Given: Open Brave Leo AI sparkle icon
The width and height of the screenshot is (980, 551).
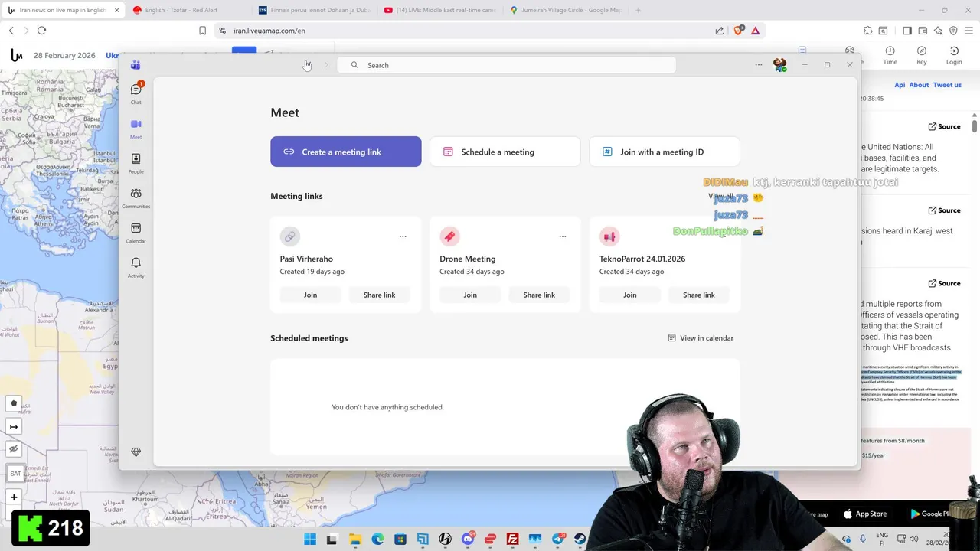Looking at the screenshot, I should pyautogui.click(x=938, y=31).
